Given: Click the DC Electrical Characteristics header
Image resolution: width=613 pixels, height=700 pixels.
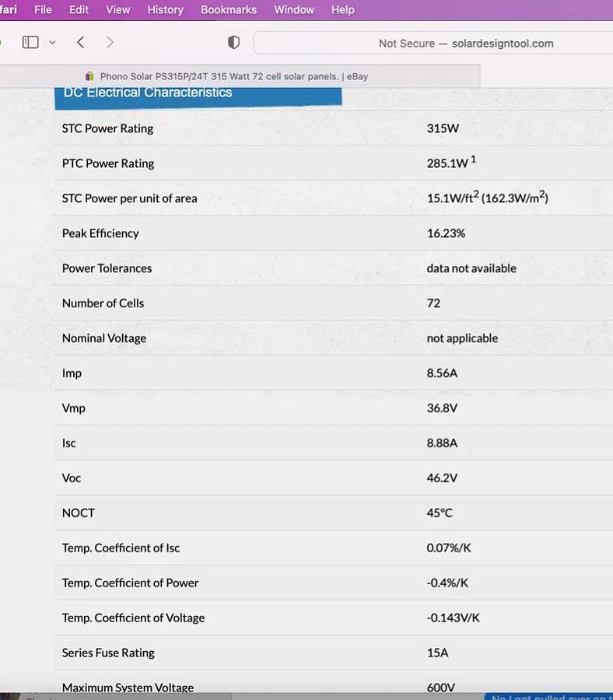Looking at the screenshot, I should (148, 93).
